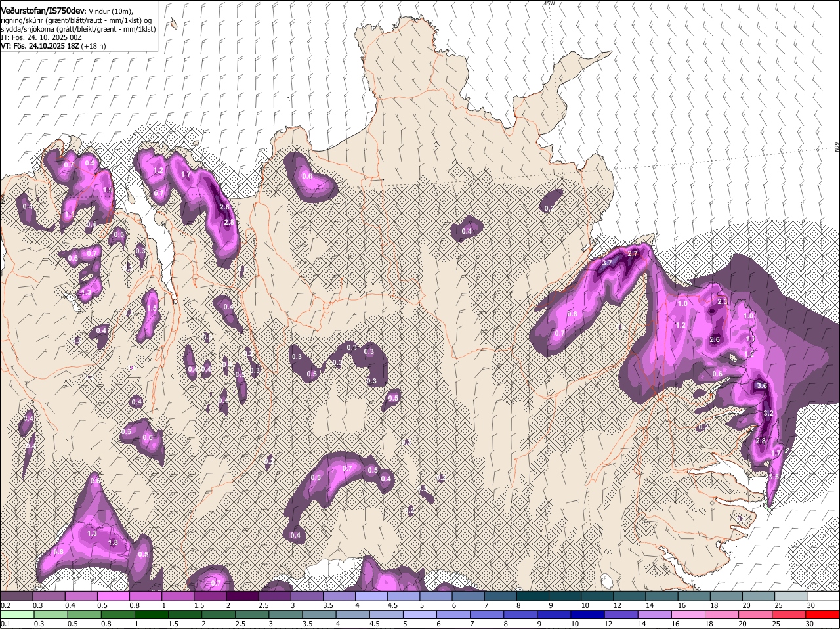Click the 2.3 precipitation value on the map
840x629 pixels.
tap(723, 301)
